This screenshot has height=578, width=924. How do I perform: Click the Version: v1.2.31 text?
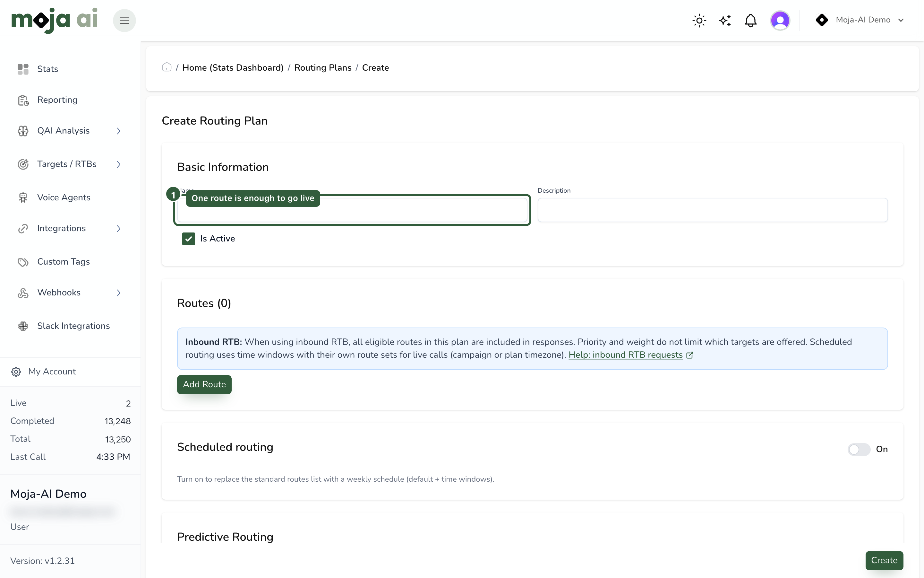pyautogui.click(x=42, y=561)
